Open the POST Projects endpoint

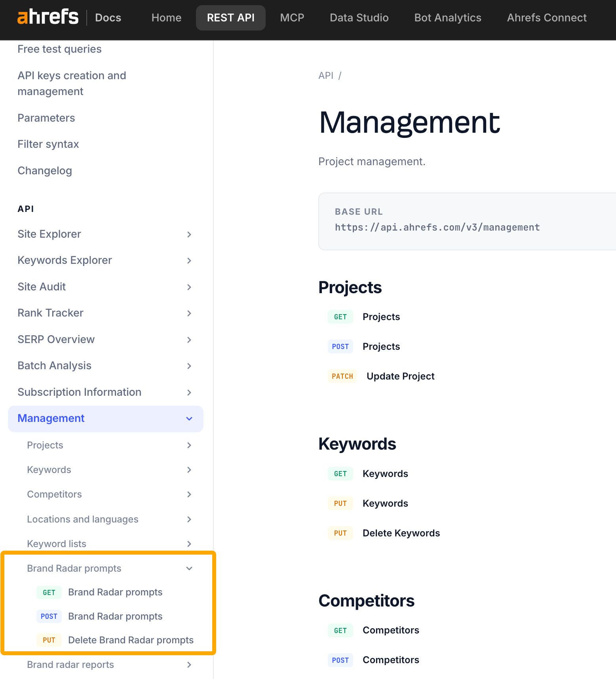364,347
